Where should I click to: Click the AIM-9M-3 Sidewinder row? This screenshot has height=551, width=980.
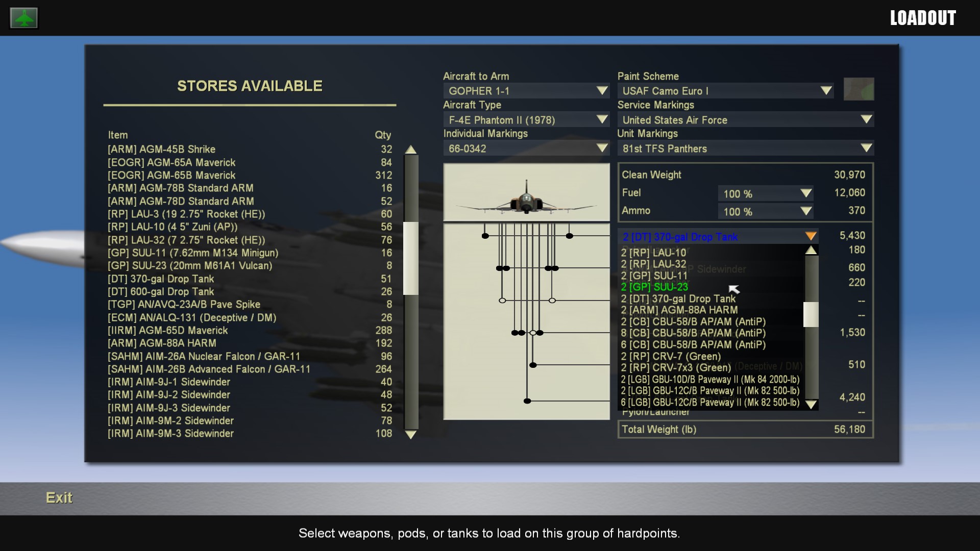(x=250, y=434)
